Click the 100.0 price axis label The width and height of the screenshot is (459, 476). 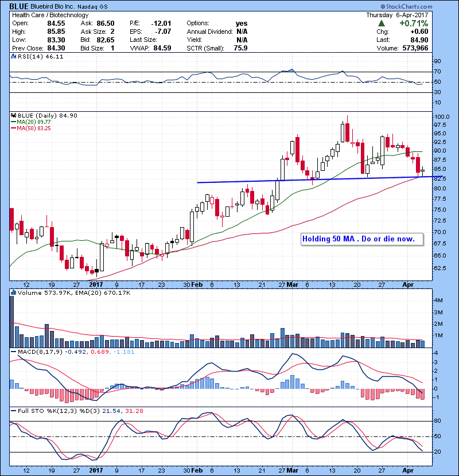click(442, 117)
